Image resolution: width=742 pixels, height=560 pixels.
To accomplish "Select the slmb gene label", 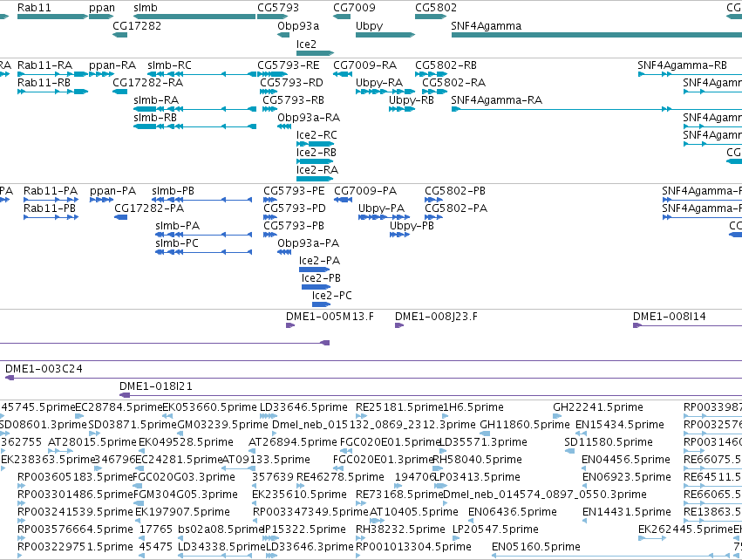I will pyautogui.click(x=146, y=8).
